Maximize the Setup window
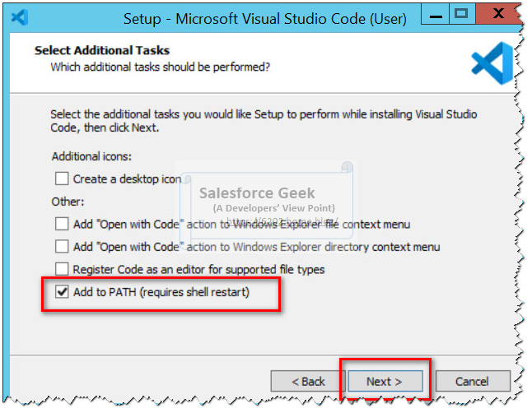 (x=460, y=14)
